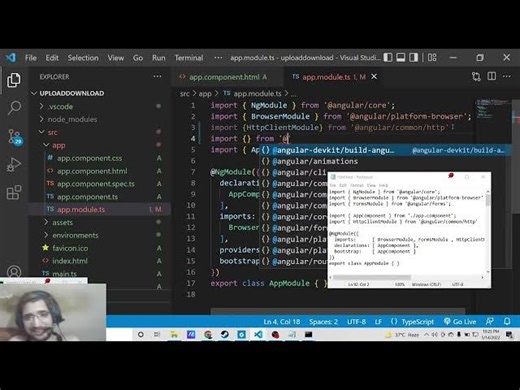Open editor More Actions ellipsis
This screenshot has width=520, height=390.
tap(507, 76)
